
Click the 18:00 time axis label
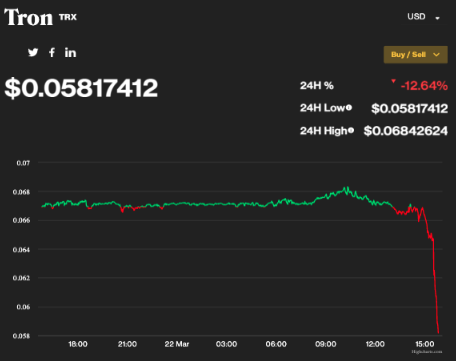78,344
